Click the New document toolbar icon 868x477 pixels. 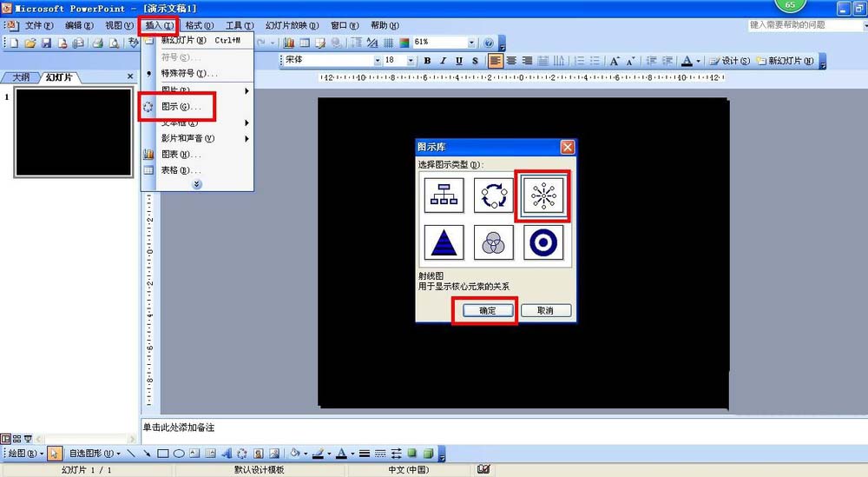point(15,43)
